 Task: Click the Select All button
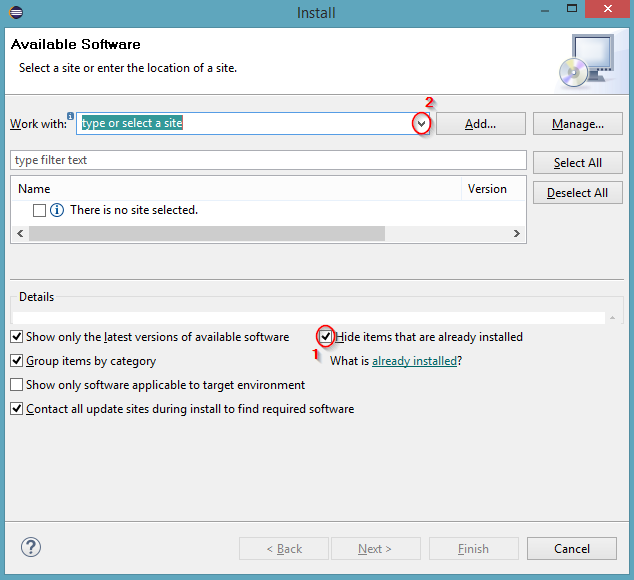(578, 163)
